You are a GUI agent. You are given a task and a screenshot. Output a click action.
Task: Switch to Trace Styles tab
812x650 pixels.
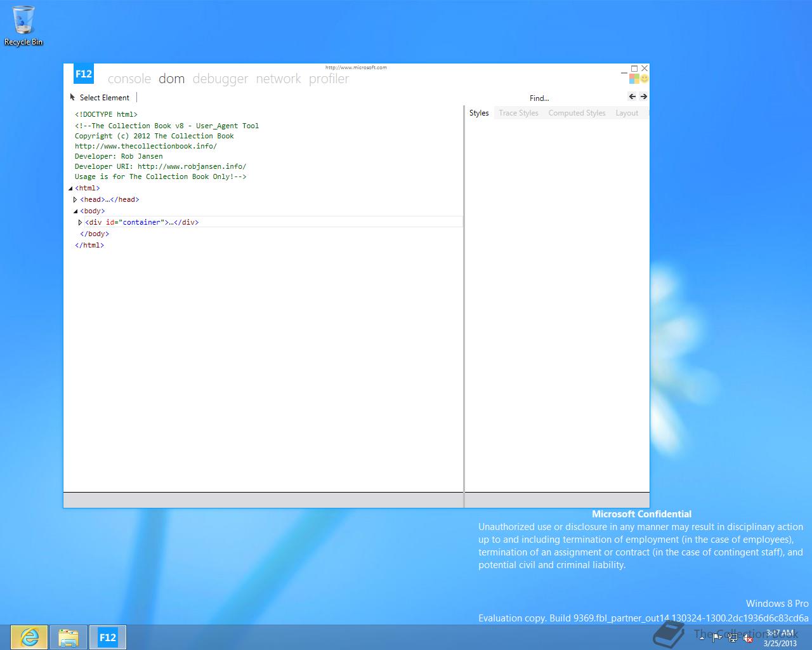(x=518, y=113)
